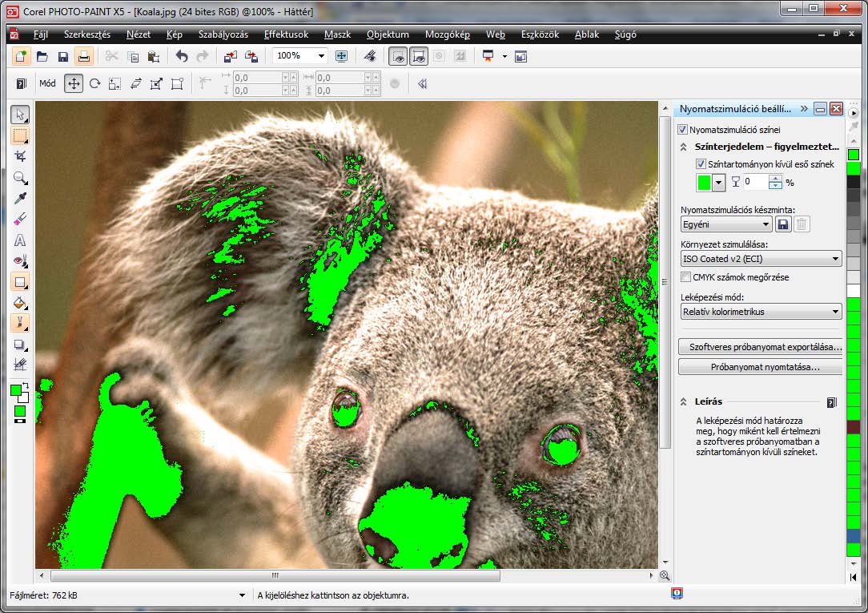Open the Web menu
This screenshot has width=868, height=613.
[496, 34]
